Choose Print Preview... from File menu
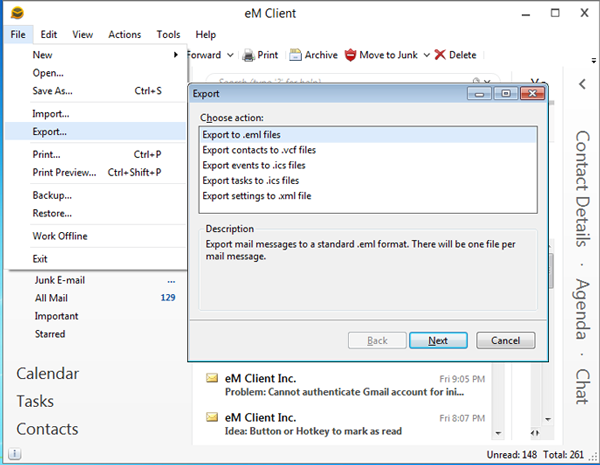This screenshot has width=600, height=465. [96, 172]
